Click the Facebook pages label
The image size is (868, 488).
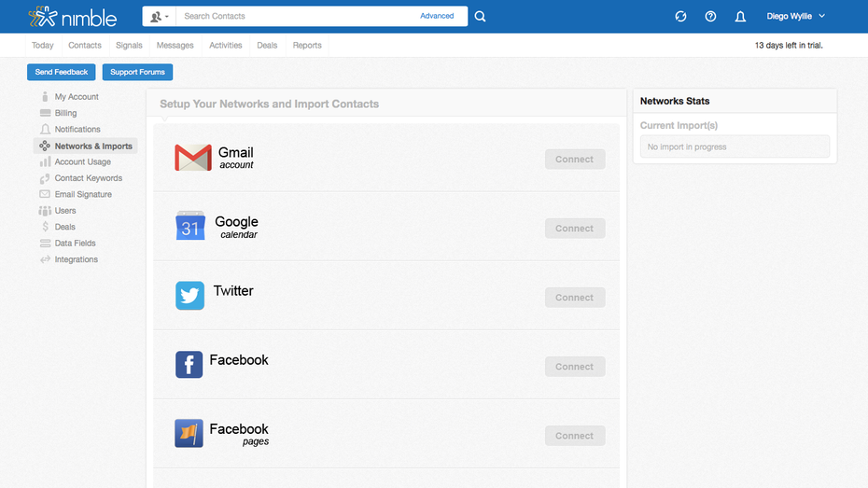coord(239,434)
